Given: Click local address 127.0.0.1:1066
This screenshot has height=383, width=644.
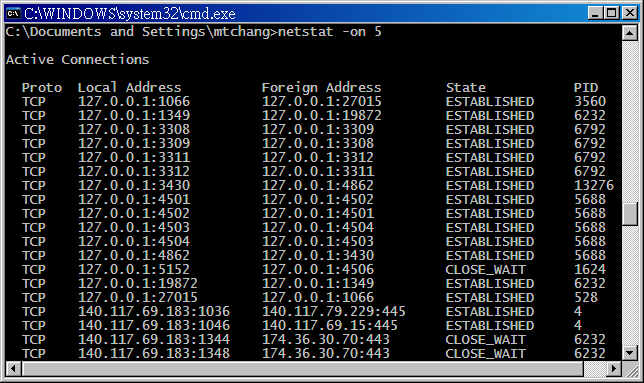Looking at the screenshot, I should 134,101.
